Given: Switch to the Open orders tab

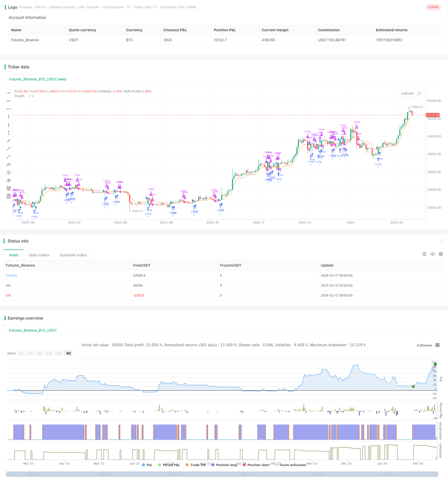Looking at the screenshot, I should (39, 255).
